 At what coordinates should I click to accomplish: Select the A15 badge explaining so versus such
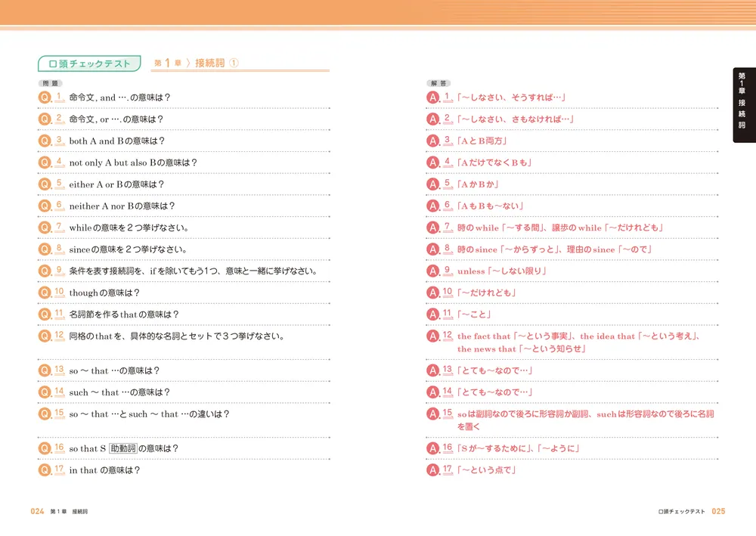[x=432, y=414]
